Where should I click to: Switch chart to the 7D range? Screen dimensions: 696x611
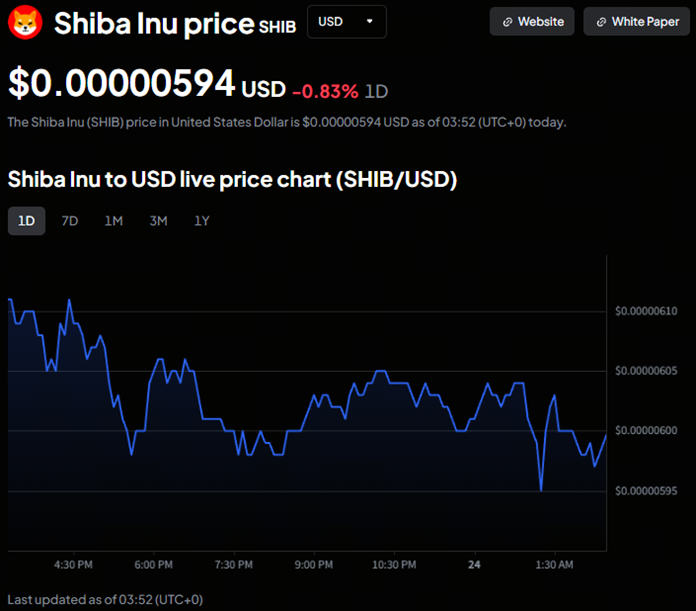point(70,221)
